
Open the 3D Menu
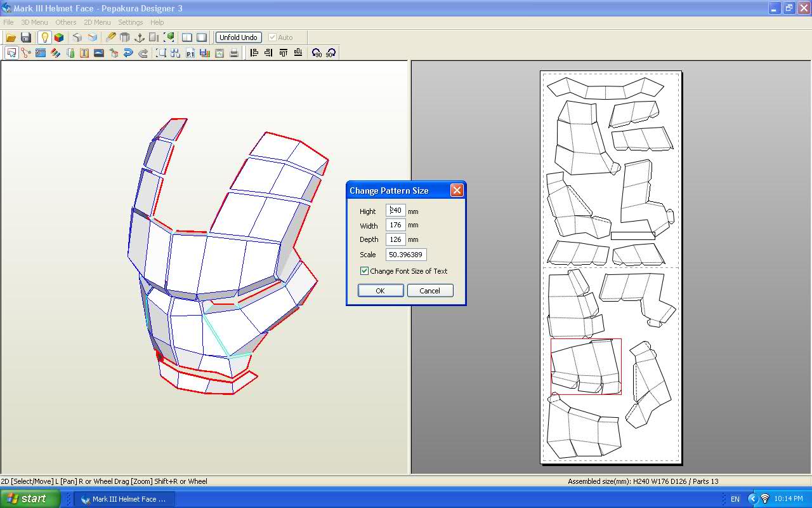click(34, 22)
